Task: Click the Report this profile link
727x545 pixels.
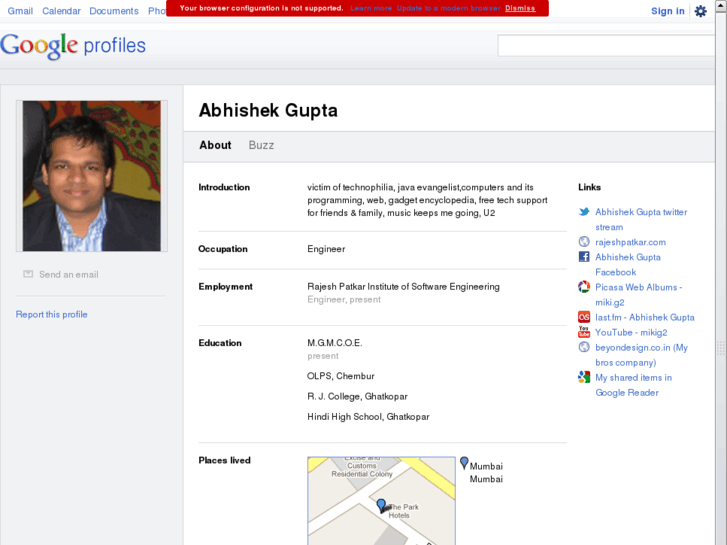Action: tap(52, 314)
